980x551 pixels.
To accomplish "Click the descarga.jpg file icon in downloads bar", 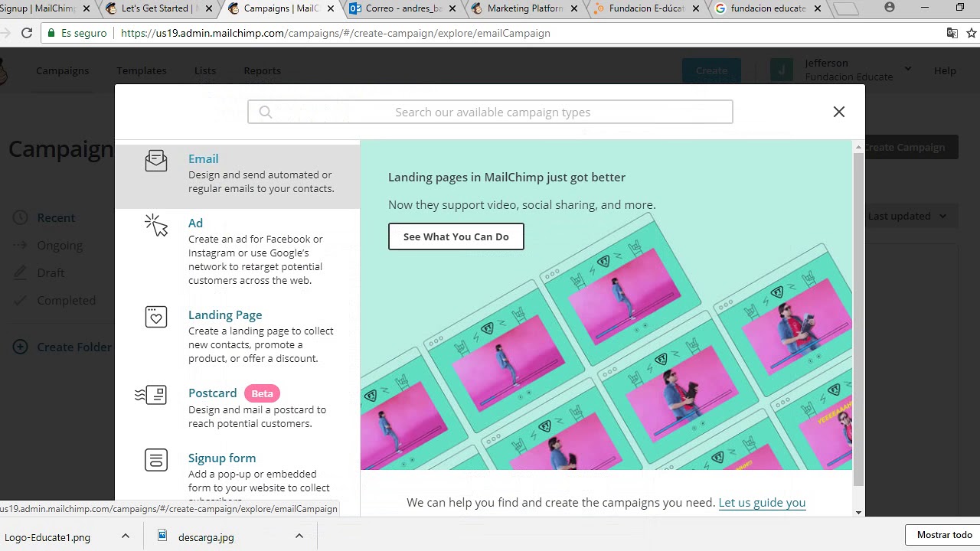I will pyautogui.click(x=162, y=536).
